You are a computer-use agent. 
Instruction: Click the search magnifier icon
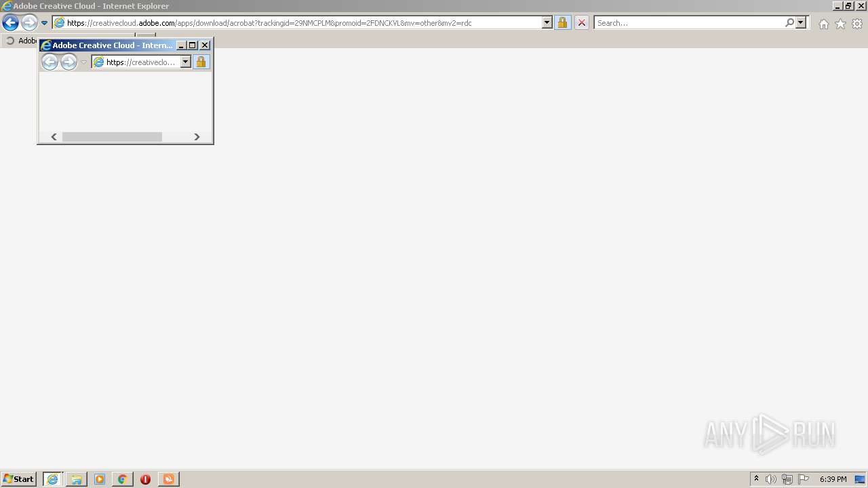(x=789, y=22)
